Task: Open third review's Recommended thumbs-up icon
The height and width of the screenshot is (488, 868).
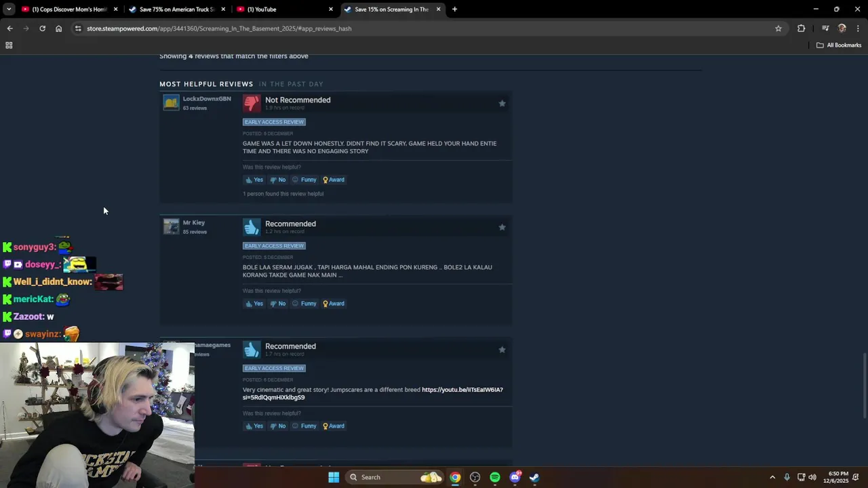Action: click(252, 350)
